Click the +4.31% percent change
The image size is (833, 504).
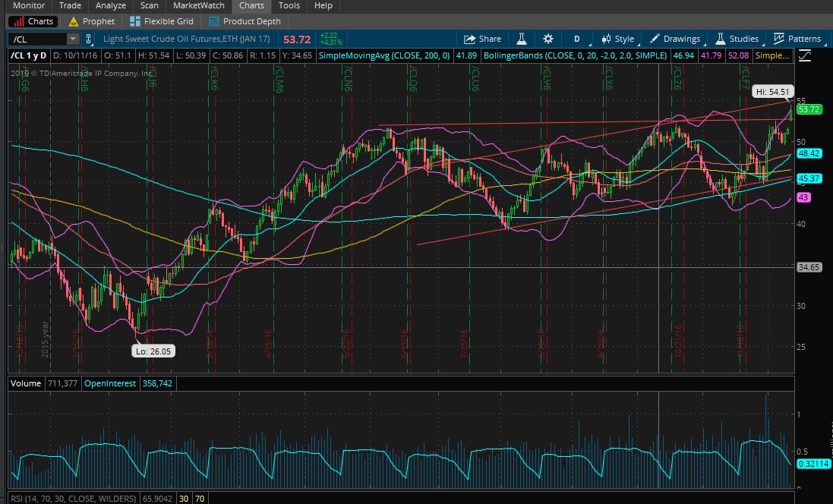(x=332, y=43)
